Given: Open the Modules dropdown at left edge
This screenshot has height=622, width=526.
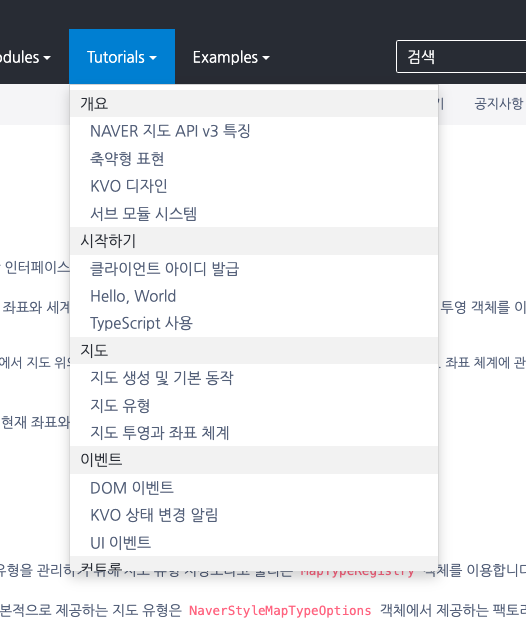Looking at the screenshot, I should coord(25,58).
